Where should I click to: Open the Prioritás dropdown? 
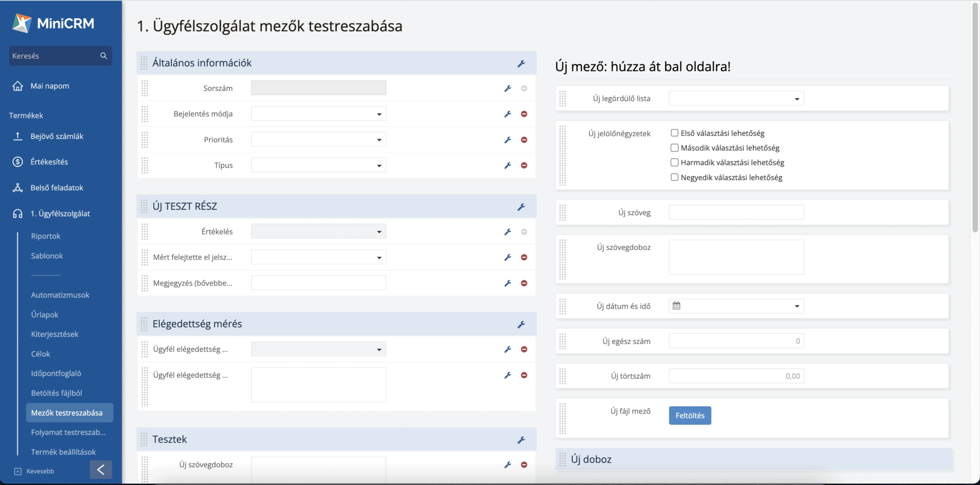318,139
